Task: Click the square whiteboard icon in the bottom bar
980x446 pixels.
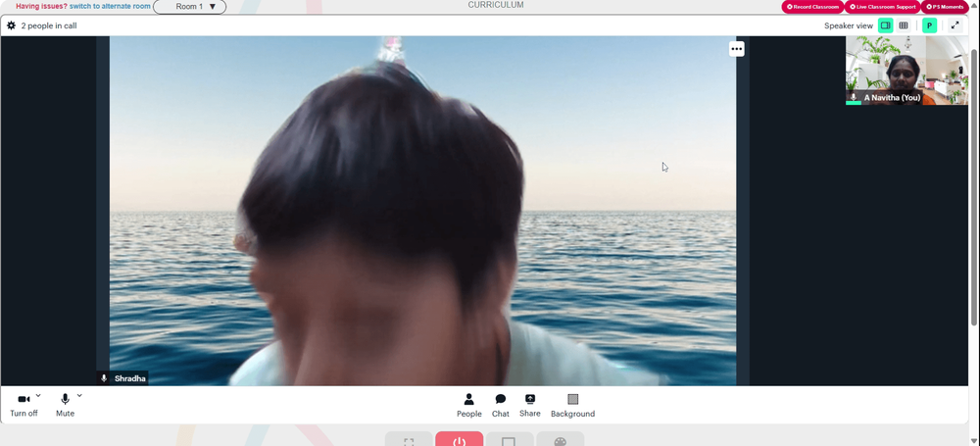Action: coord(510,439)
